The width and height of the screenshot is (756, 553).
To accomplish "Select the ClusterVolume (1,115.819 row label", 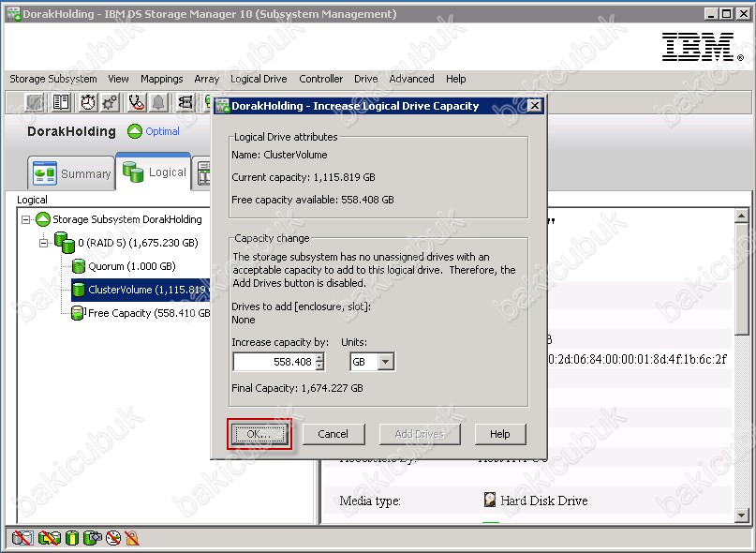I will pos(146,290).
